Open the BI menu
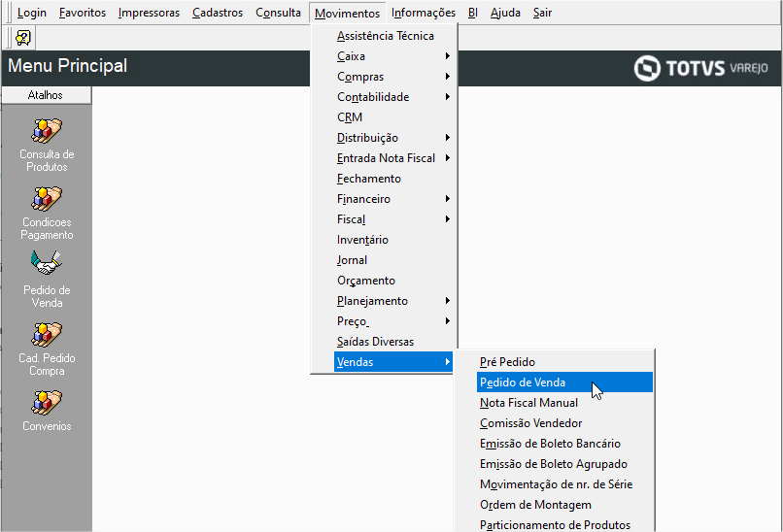783x532 pixels. tap(473, 13)
